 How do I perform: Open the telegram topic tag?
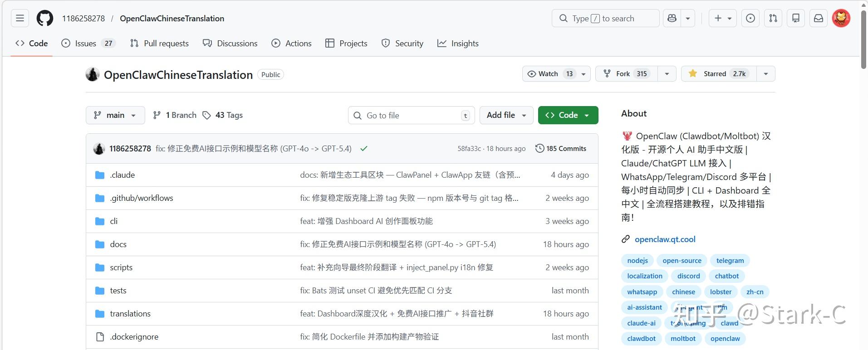tap(730, 261)
